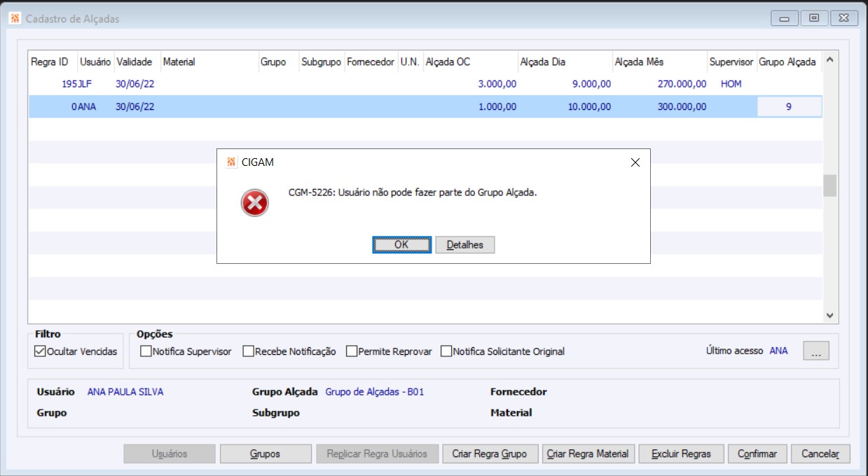Click Excluir Regras button

point(681,454)
